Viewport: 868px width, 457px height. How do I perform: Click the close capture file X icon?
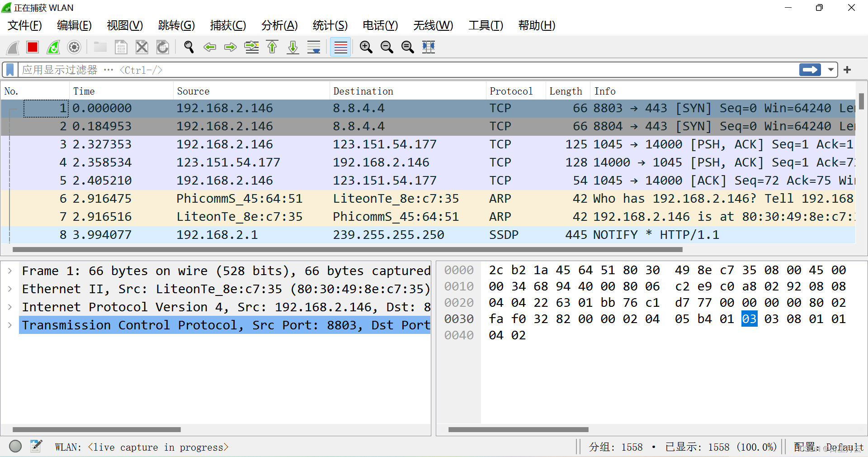click(142, 47)
